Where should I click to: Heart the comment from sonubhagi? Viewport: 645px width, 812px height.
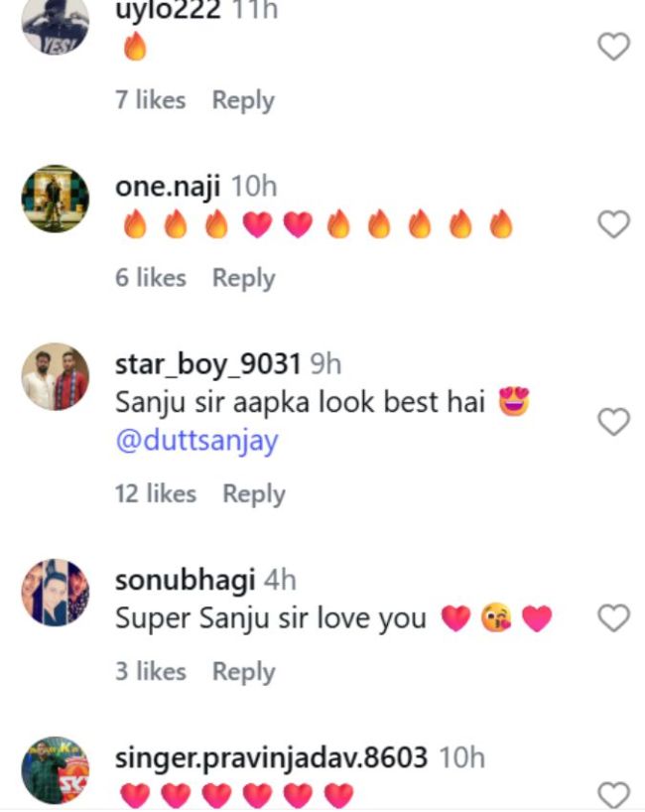pos(614,618)
